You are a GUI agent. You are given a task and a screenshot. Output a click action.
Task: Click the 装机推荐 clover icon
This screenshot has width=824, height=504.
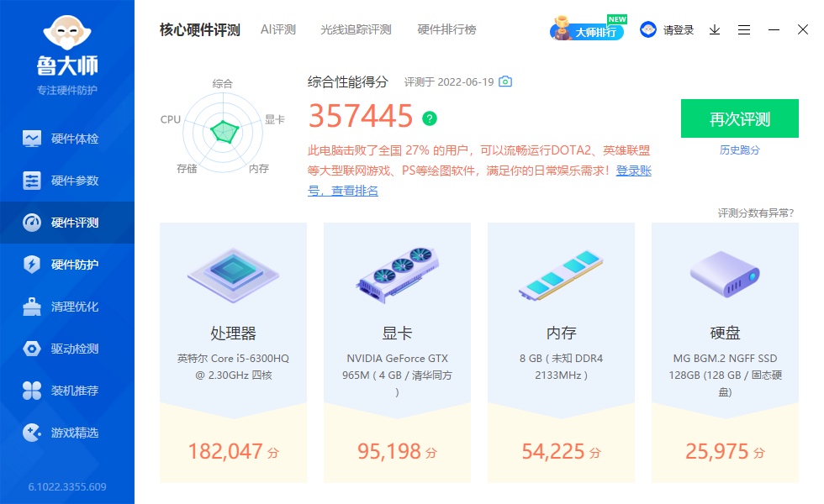point(32,391)
